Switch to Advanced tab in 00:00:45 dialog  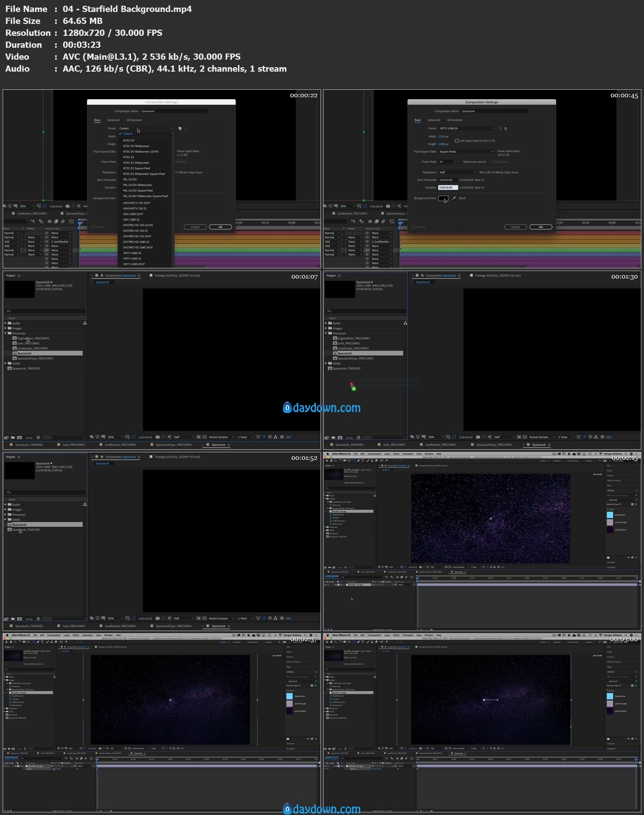(434, 120)
